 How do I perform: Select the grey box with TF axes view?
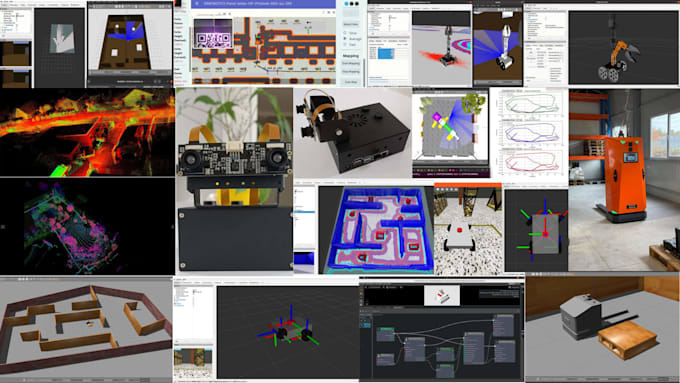pyautogui.click(x=536, y=230)
